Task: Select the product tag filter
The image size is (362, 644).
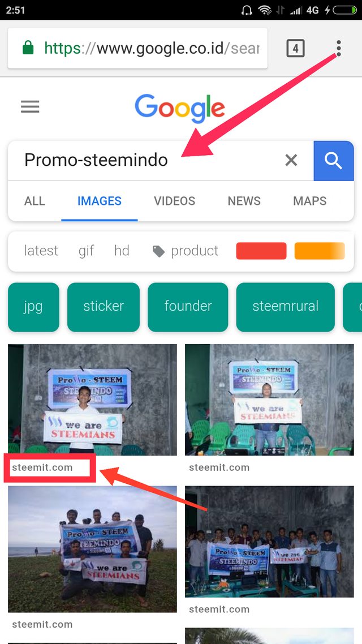Action: [x=186, y=251]
